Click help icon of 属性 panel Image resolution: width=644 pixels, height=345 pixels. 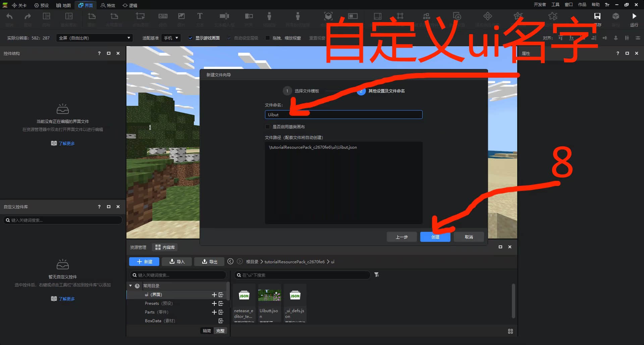coord(618,53)
